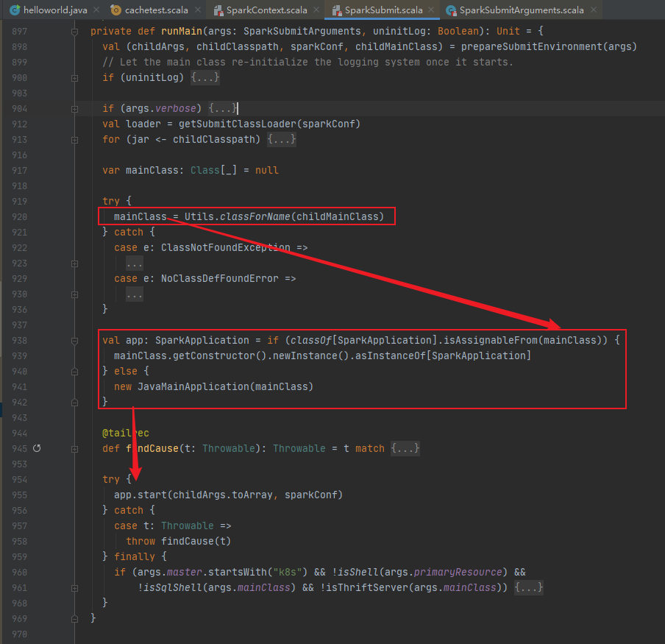
Task: Collapse the val app block at line 938
Action: point(74,341)
